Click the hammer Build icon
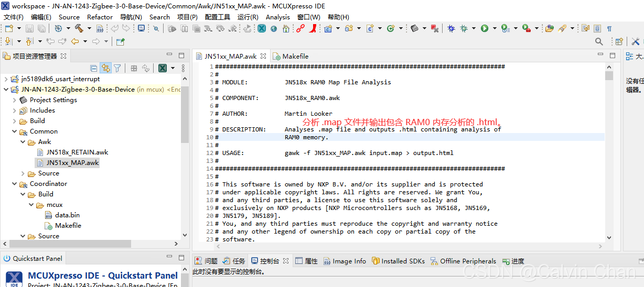Image resolution: width=644 pixels, height=287 pixels. pos(79,28)
